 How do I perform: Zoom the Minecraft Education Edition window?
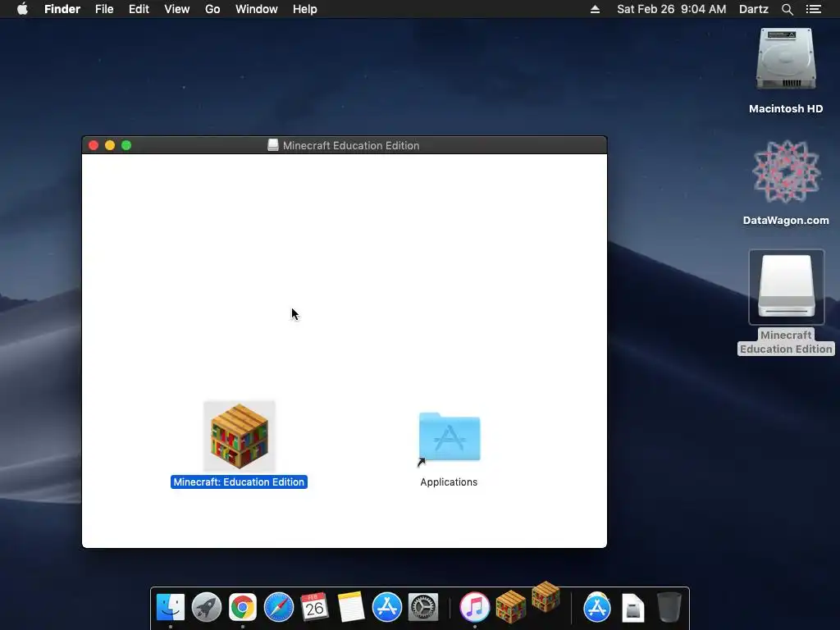pyautogui.click(x=126, y=145)
